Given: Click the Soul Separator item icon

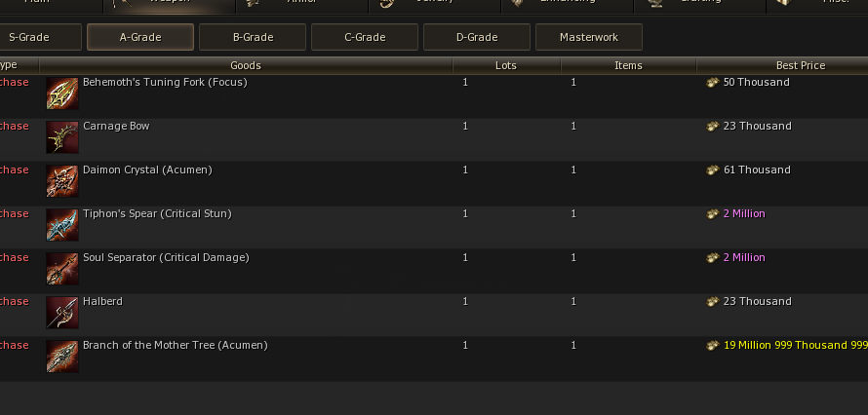Looking at the screenshot, I should [62, 269].
